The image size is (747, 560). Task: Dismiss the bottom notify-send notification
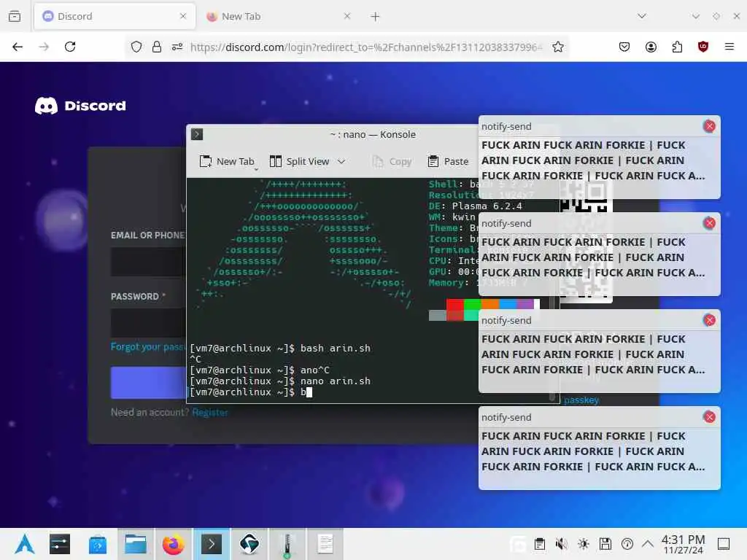[x=709, y=417]
